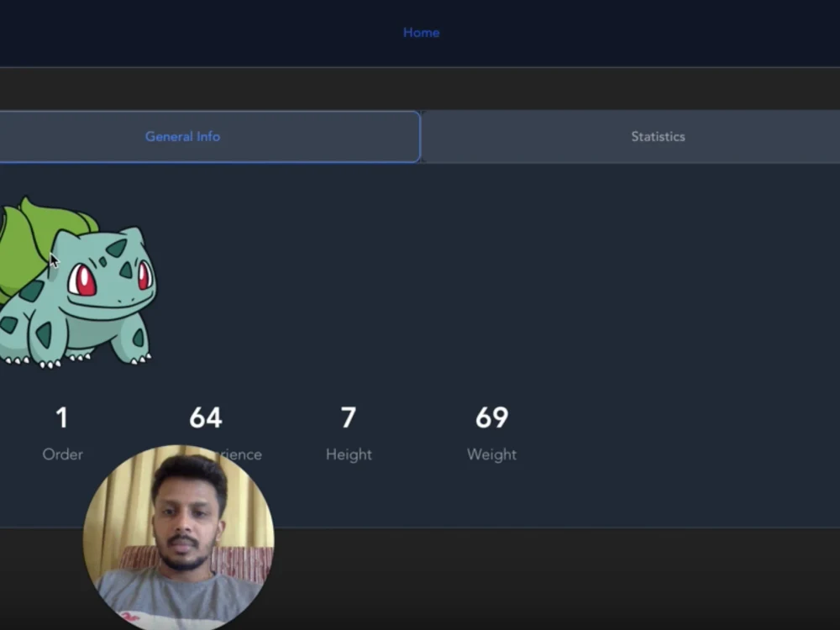Click the presenter's circular video feed

click(176, 538)
